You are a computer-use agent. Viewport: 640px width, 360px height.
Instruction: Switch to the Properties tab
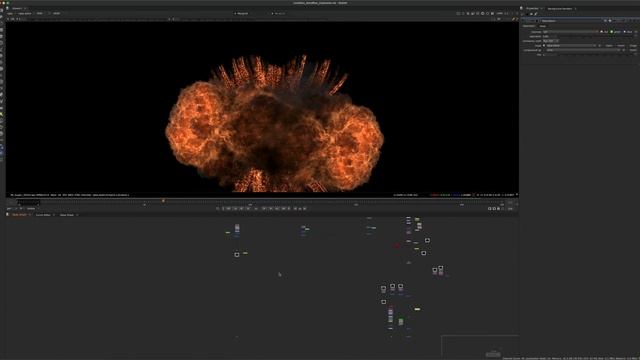[532, 8]
